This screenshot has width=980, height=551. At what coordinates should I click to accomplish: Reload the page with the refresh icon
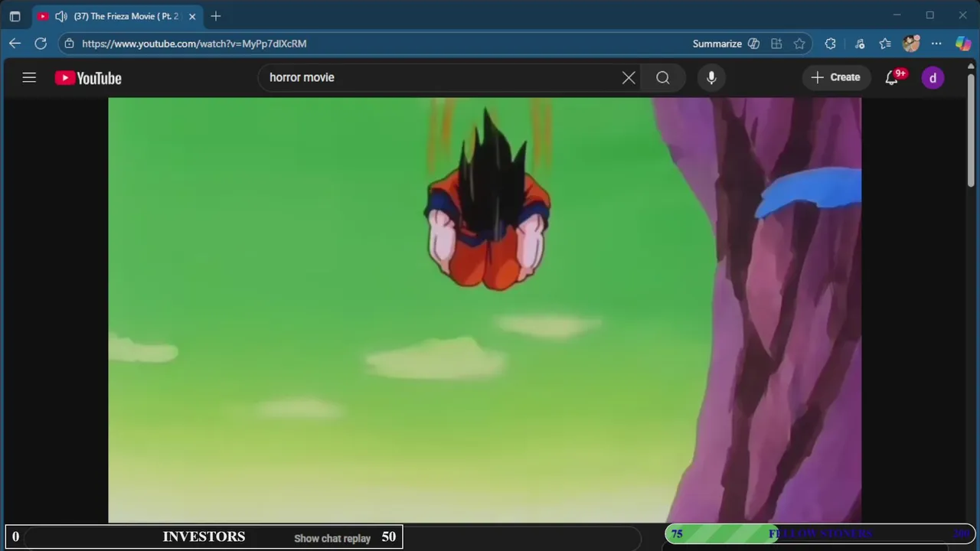[x=41, y=44]
